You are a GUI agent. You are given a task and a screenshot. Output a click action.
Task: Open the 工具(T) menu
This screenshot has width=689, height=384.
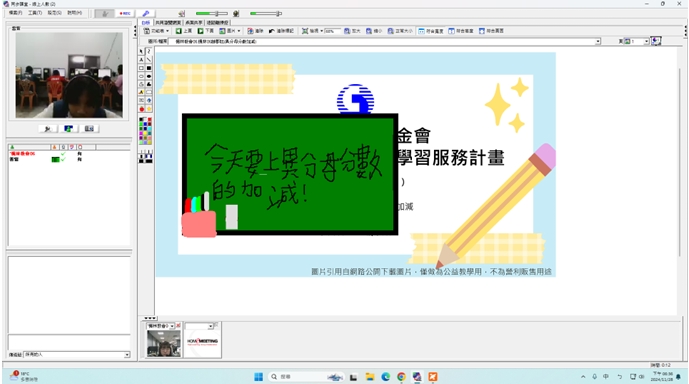(x=35, y=13)
